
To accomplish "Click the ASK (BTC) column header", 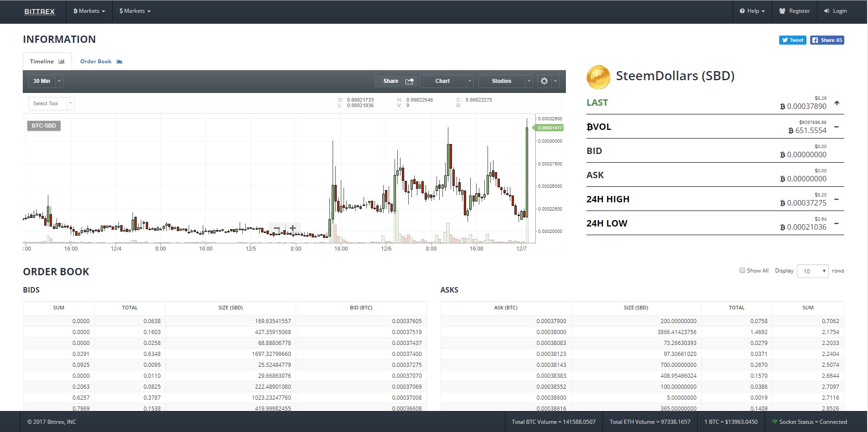I will (x=506, y=308).
